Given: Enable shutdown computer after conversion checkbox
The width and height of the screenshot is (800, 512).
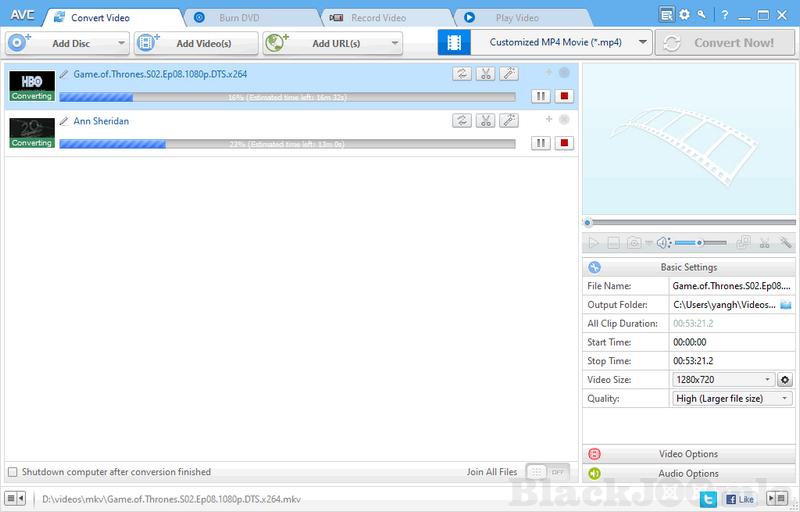Looking at the screenshot, I should [x=12, y=472].
